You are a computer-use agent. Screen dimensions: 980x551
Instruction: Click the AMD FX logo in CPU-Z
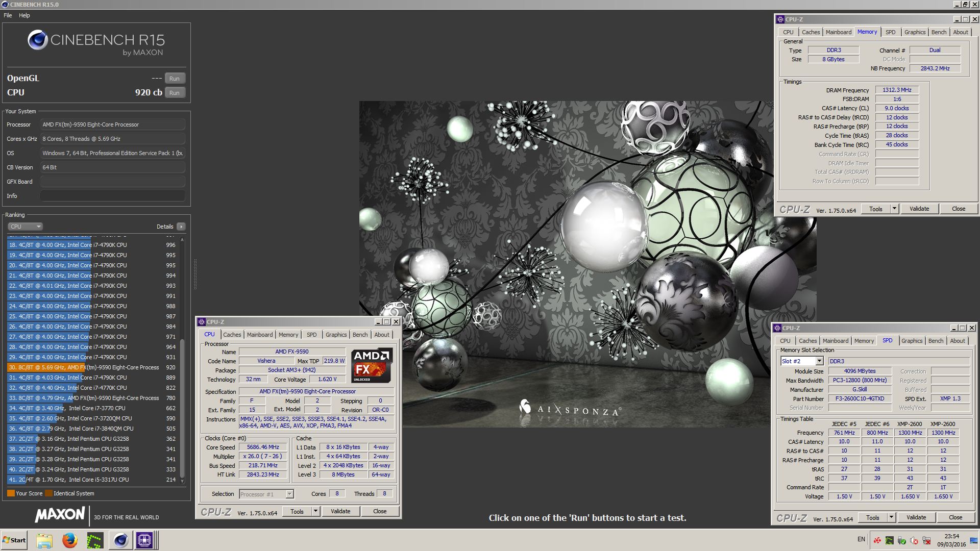tap(371, 365)
